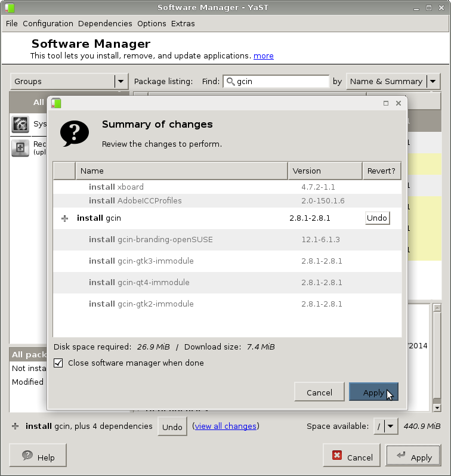
Task: Undo the gcin install in the table
Action: tap(377, 218)
